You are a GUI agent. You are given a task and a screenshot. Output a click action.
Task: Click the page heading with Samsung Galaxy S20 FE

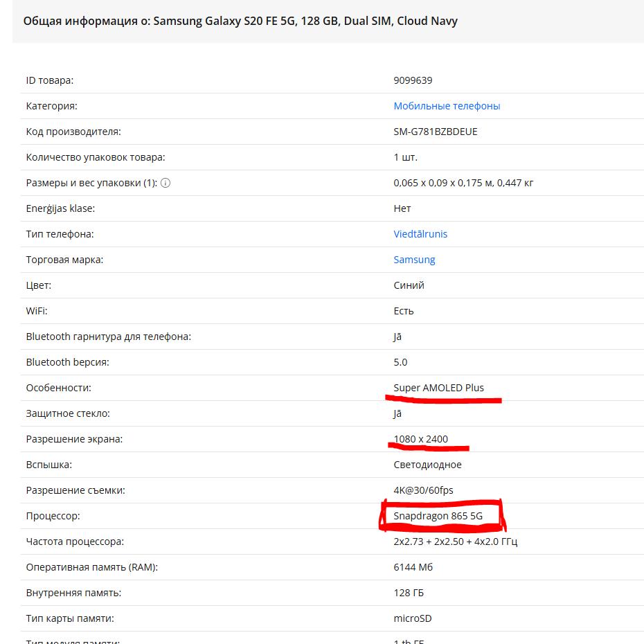coord(240,21)
